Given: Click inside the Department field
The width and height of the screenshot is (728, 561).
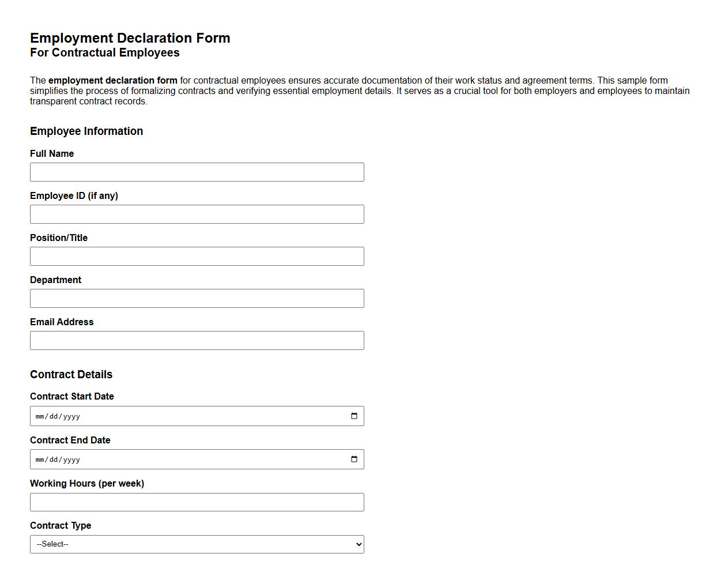Looking at the screenshot, I should 197,298.
